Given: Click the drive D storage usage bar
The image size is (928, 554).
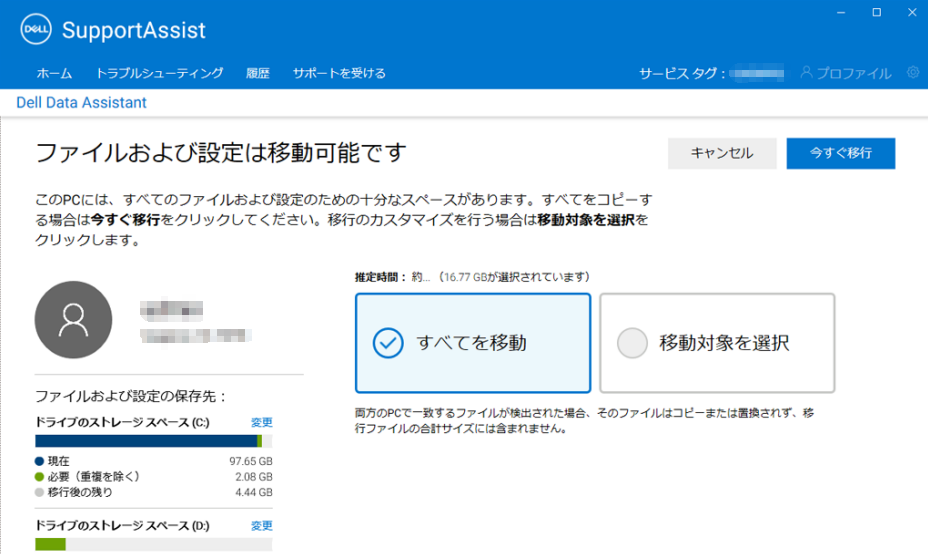Looking at the screenshot, I should coord(154,544).
